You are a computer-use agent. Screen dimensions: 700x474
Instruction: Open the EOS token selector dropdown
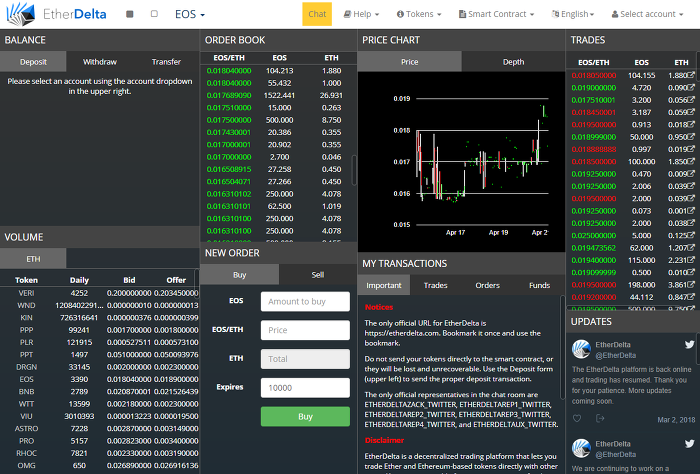coord(190,14)
